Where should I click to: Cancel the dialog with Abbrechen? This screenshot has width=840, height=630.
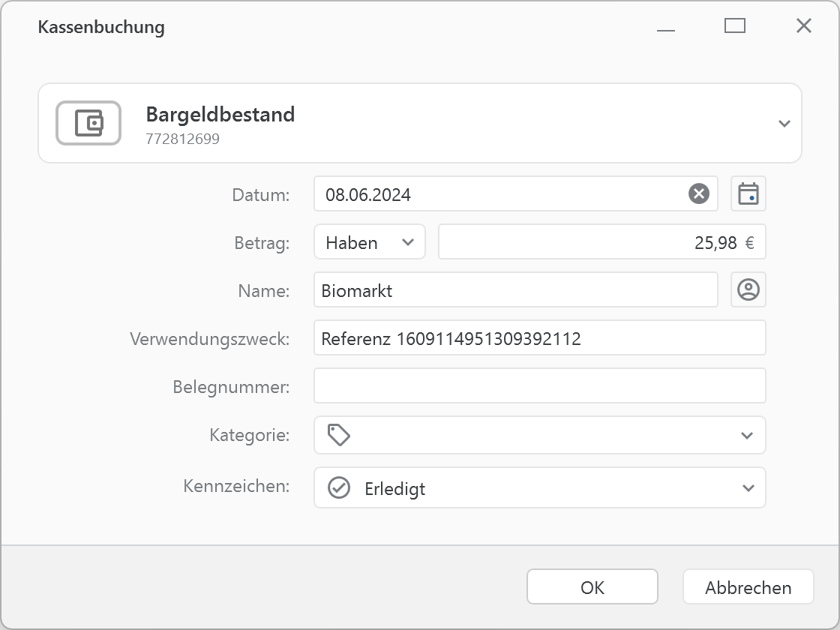coord(748,586)
